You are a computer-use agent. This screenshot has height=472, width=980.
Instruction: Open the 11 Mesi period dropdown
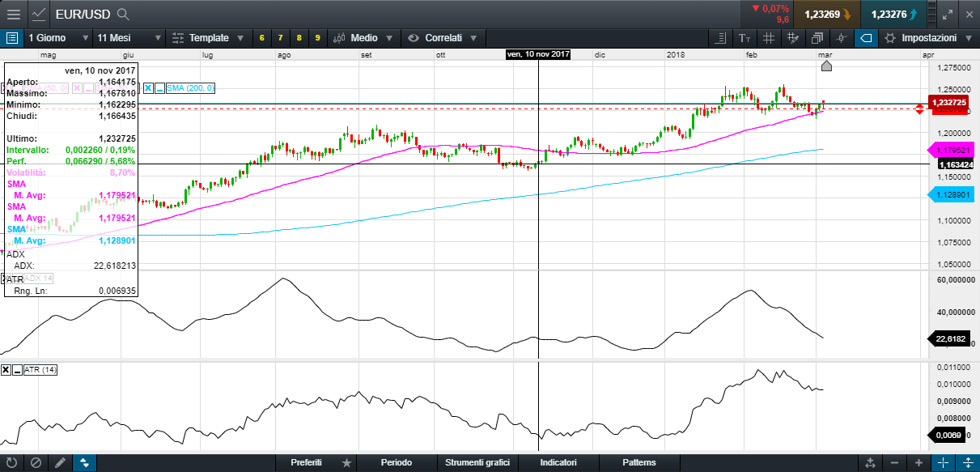pos(128,38)
